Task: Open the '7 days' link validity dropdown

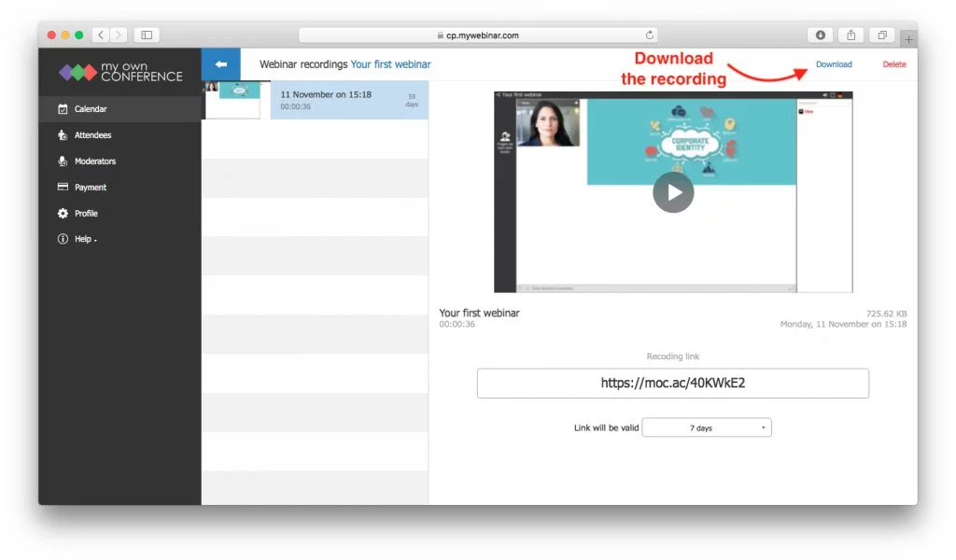Action: 707,427
